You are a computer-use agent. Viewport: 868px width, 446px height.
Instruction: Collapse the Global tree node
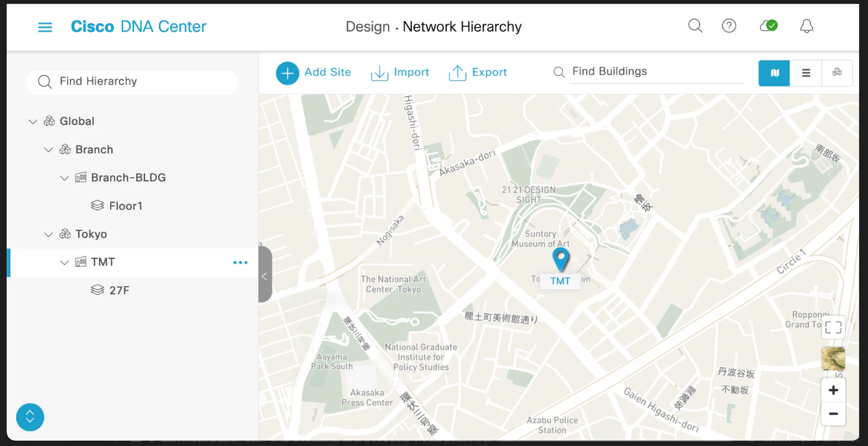pos(33,122)
